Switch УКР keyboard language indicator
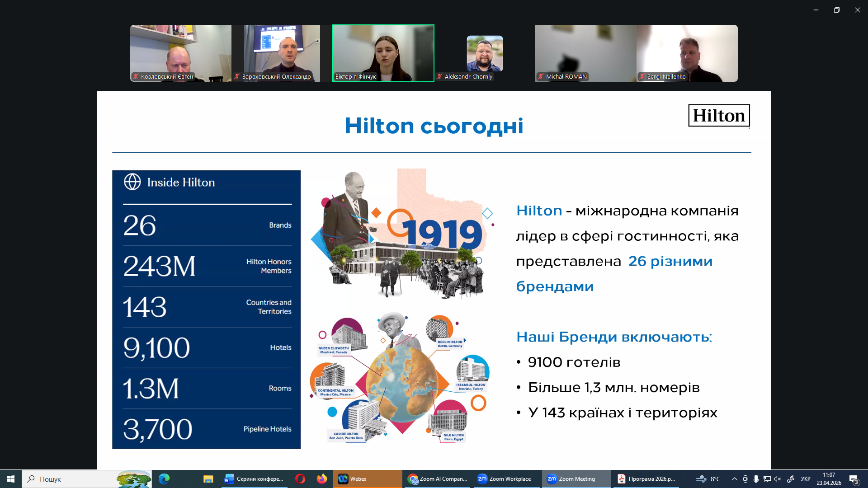This screenshot has height=488, width=868. [x=806, y=479]
